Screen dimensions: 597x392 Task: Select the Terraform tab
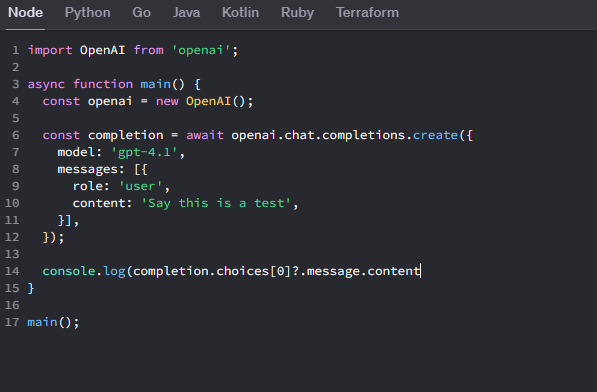click(367, 13)
